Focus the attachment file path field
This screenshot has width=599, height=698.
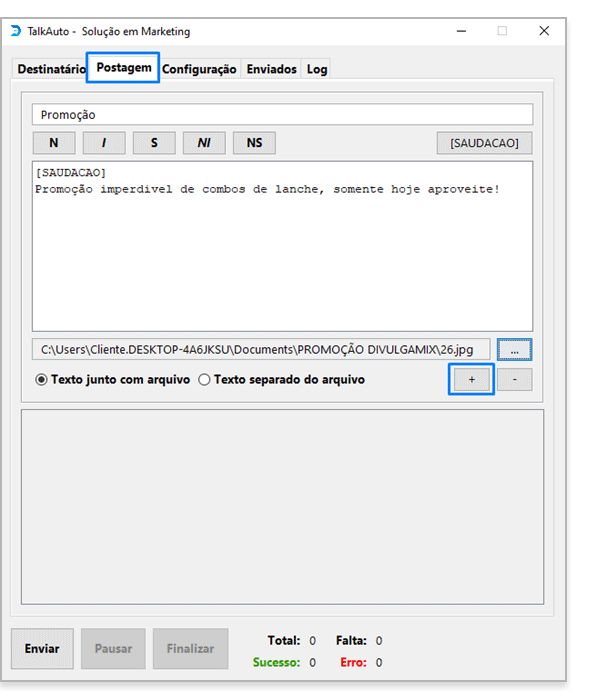point(261,349)
